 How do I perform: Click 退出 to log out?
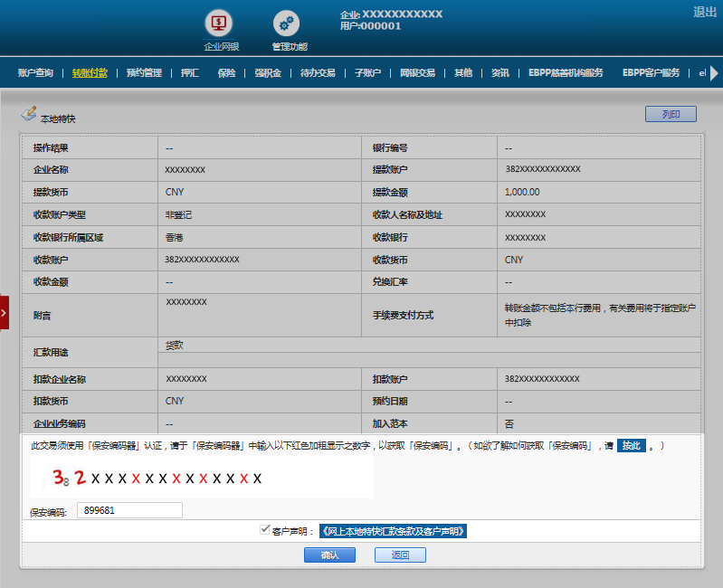click(x=704, y=12)
